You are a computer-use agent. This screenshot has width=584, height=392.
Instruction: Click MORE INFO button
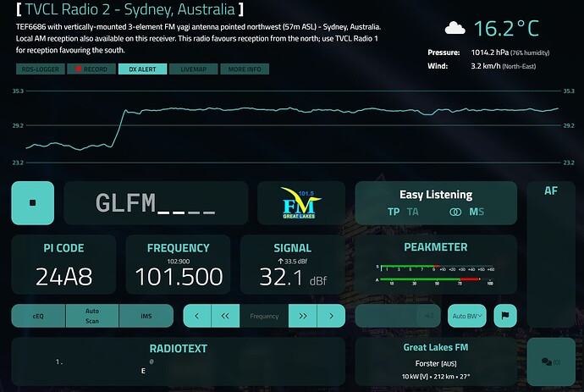tap(245, 69)
